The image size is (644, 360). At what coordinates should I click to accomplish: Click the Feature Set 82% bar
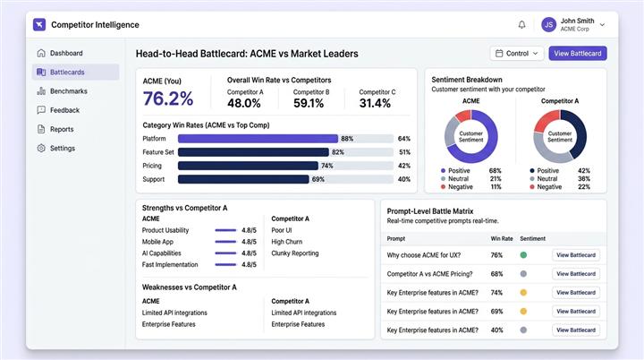(x=253, y=152)
